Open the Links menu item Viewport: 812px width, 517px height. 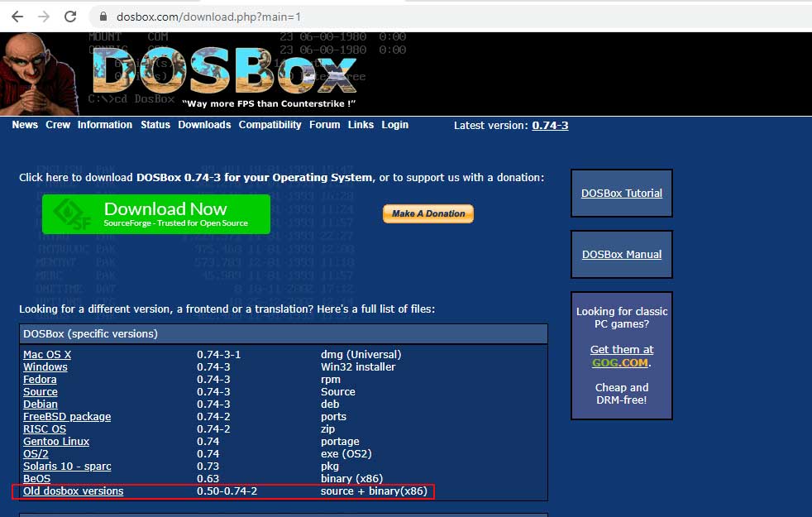[361, 125]
